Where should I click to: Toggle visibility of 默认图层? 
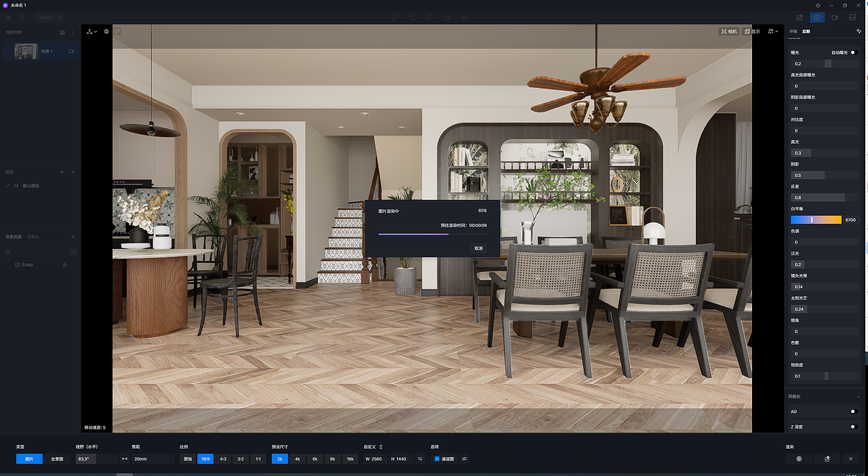coord(16,186)
